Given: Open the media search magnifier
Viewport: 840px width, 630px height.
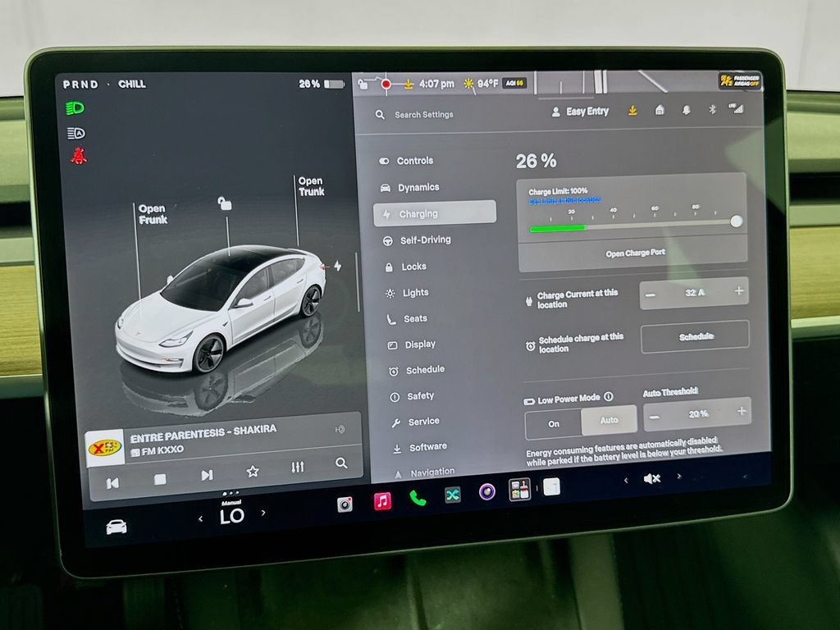Looking at the screenshot, I should (341, 463).
